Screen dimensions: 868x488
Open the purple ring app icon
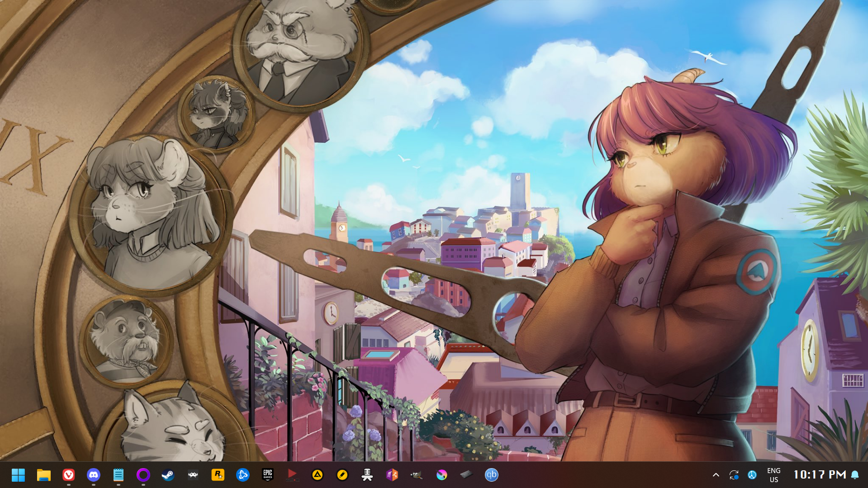point(143,475)
